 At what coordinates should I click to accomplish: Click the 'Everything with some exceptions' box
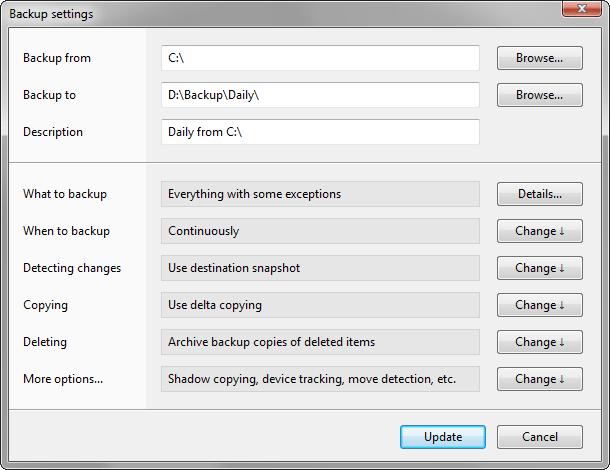(x=320, y=194)
